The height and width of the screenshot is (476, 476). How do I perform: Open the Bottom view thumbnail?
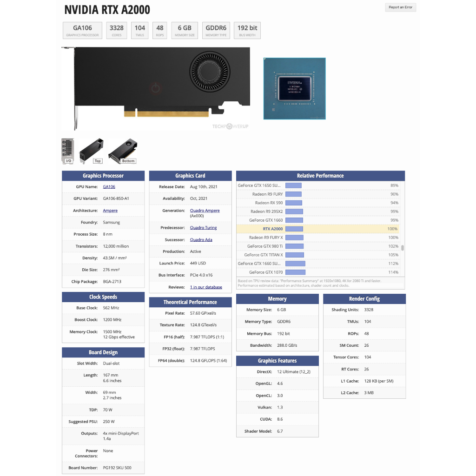pyautogui.click(x=122, y=151)
